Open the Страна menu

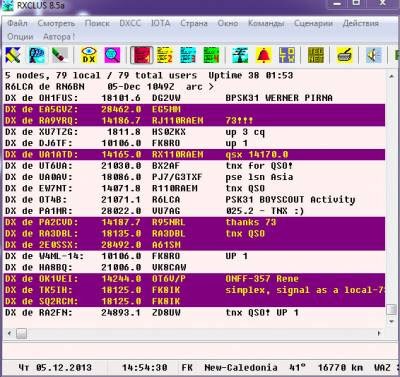[x=194, y=23]
